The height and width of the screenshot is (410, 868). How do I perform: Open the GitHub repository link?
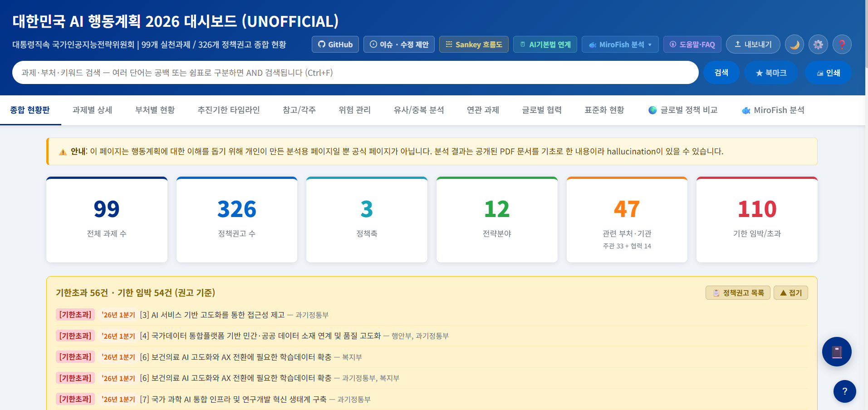click(335, 44)
